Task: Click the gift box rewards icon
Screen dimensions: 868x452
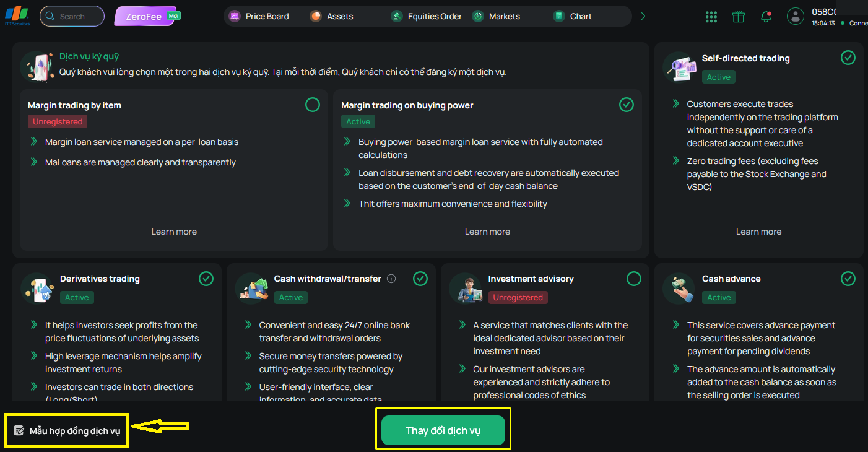Action: click(738, 17)
